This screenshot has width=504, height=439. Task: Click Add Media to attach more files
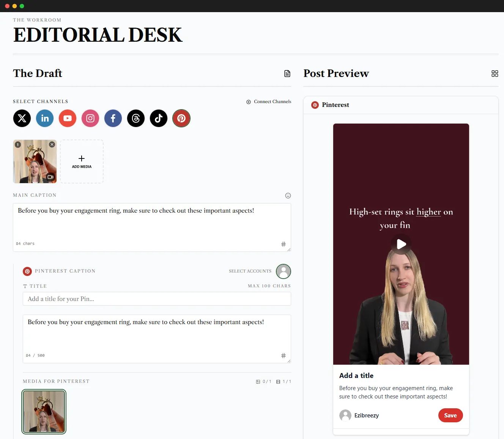(81, 161)
